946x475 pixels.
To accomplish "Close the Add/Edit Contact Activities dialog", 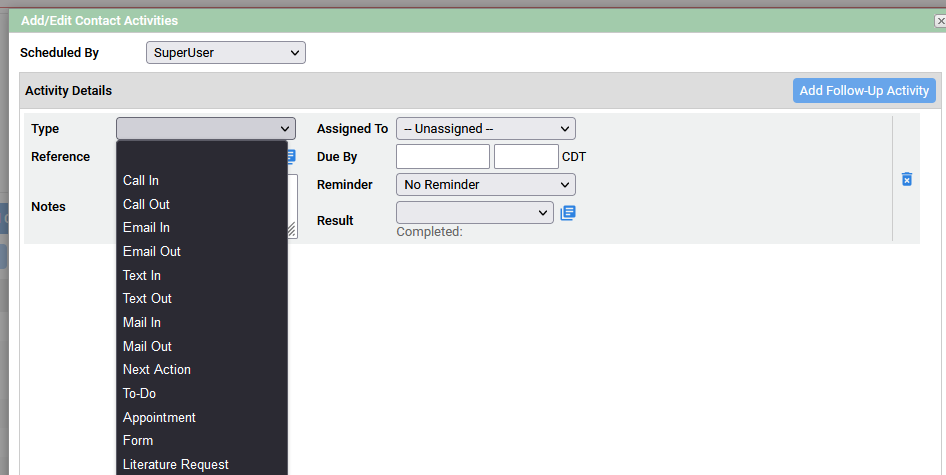I will (x=940, y=21).
